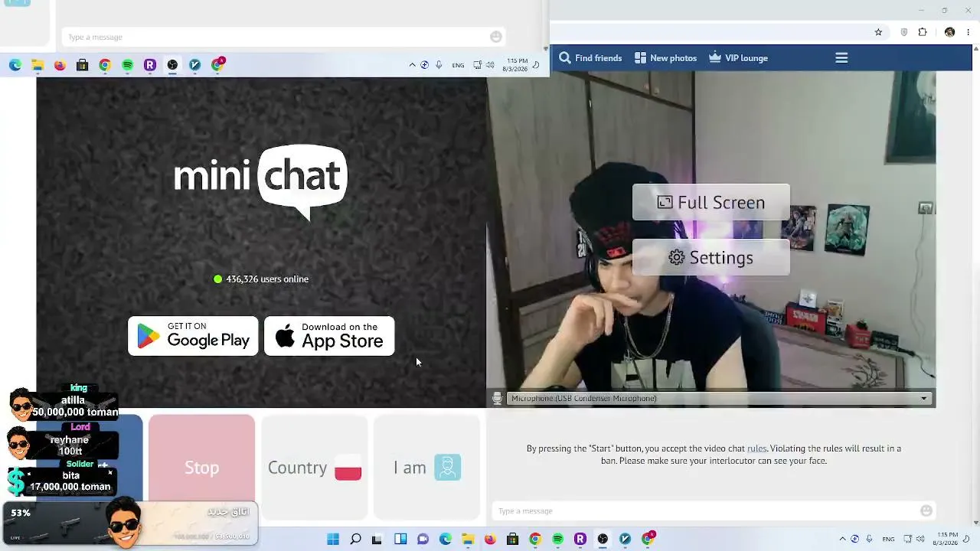
Task: Click the Edge icon in the upper mirrored taskbar
Action: click(15, 65)
